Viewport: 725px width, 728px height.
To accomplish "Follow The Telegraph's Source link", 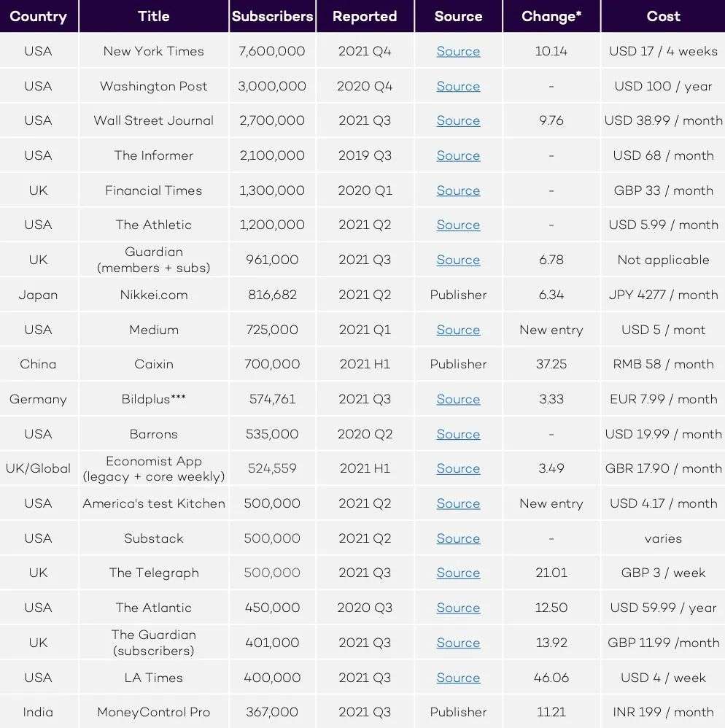I will pos(458,573).
